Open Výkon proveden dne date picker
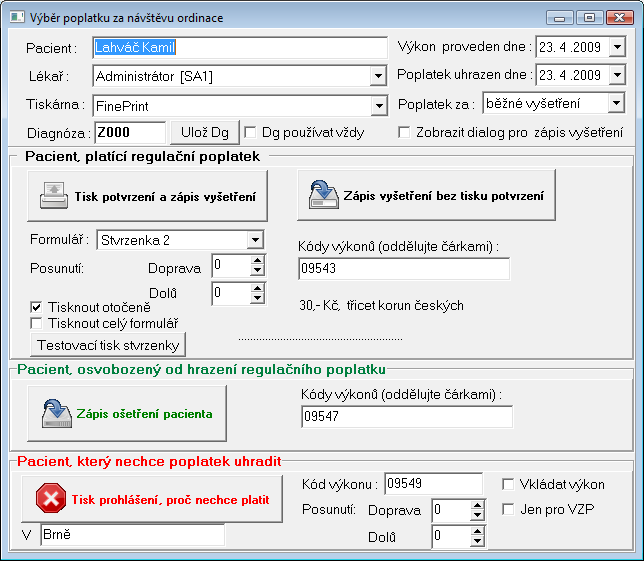 click(x=616, y=47)
